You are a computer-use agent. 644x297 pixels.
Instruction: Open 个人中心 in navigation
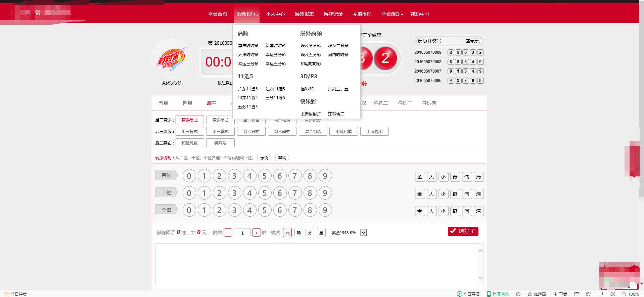point(275,14)
